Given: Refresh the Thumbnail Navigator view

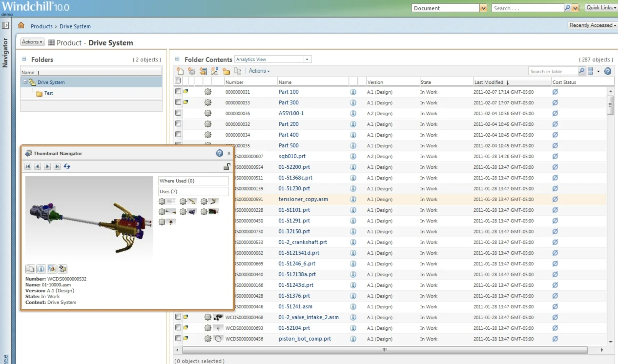Looking at the screenshot, I should (67, 166).
